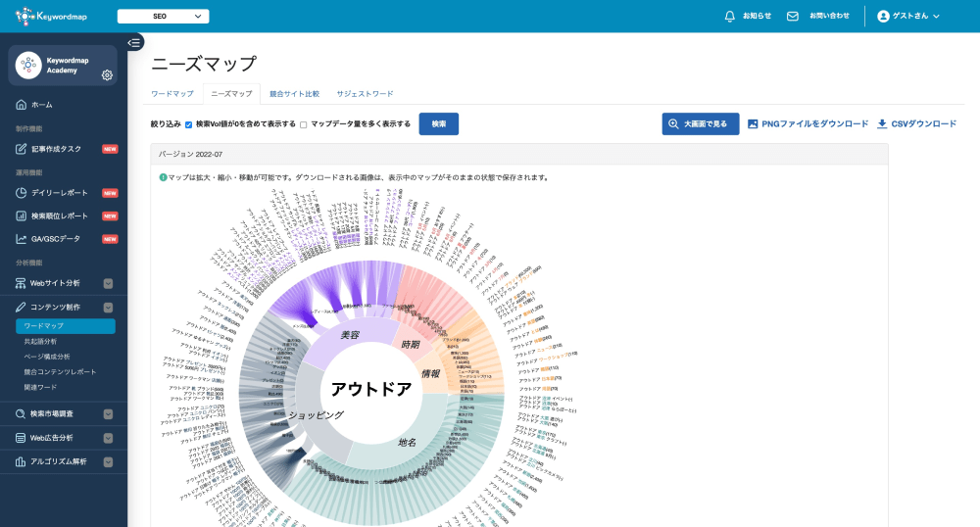The image size is (980, 527).
Task: Click the 地名 segment of the needs map
Action: 407,442
